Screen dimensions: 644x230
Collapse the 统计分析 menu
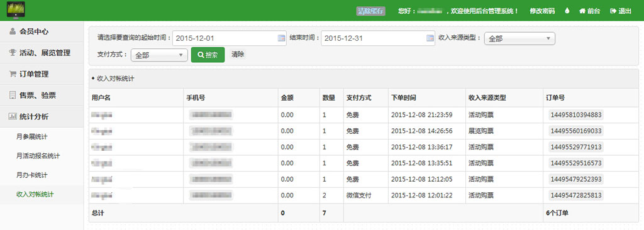[x=42, y=117]
